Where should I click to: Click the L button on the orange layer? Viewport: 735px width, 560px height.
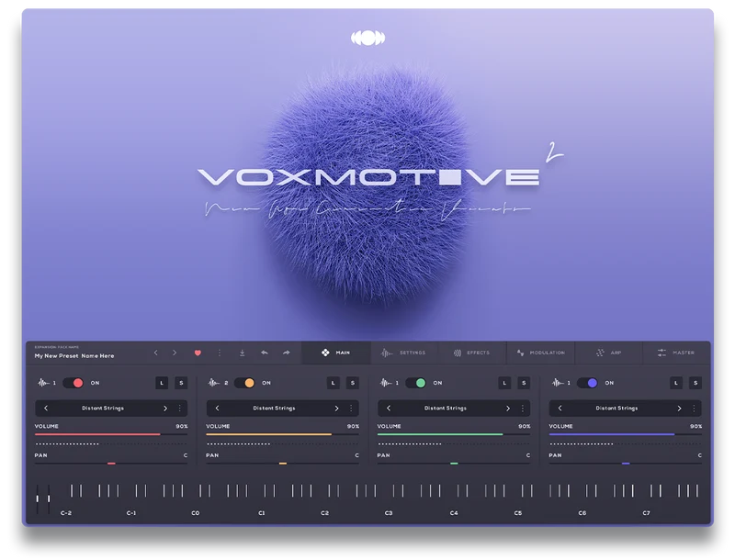(x=334, y=383)
